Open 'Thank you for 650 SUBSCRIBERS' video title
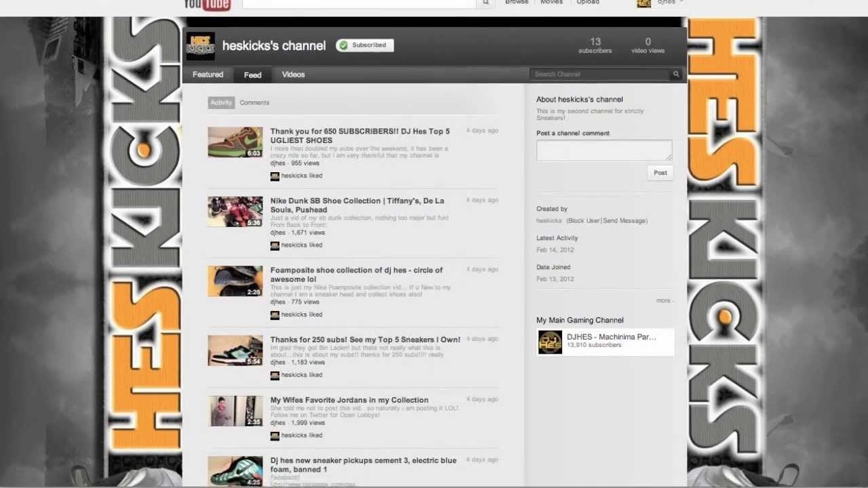This screenshot has height=488, width=868. pyautogui.click(x=360, y=136)
